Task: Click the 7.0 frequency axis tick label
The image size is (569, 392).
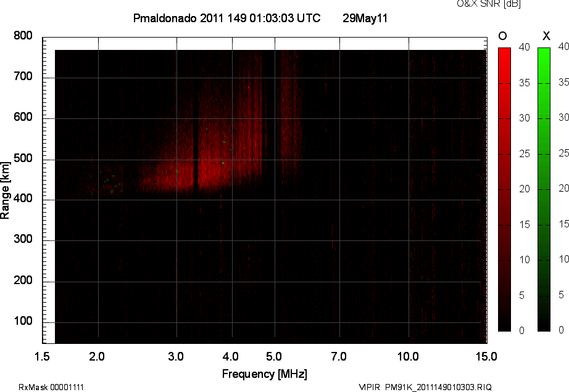Action: click(339, 356)
